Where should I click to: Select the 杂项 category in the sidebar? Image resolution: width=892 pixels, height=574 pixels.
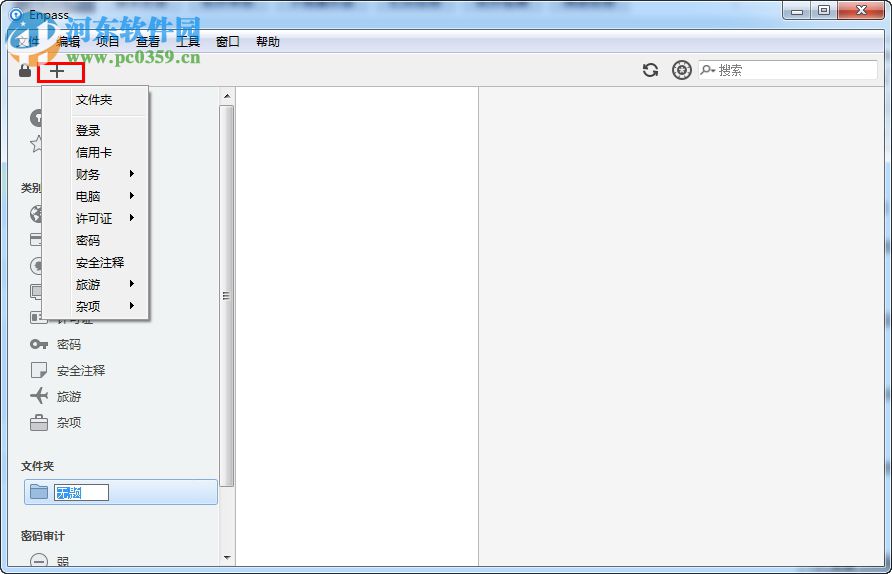tap(69, 422)
